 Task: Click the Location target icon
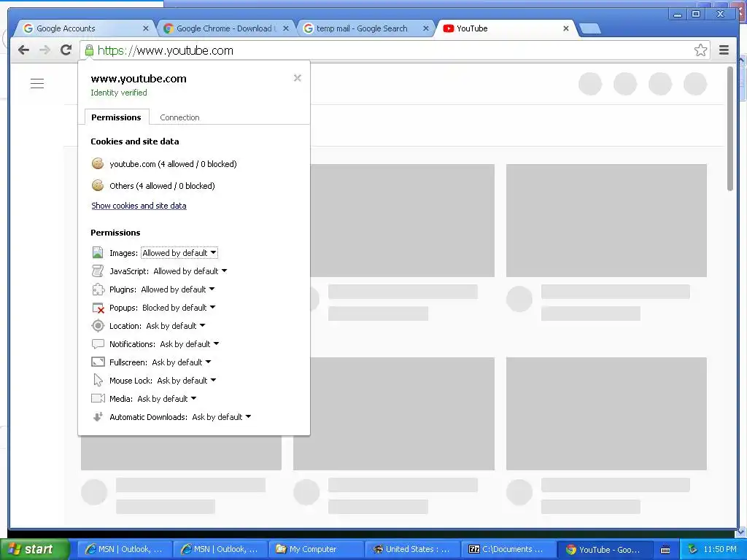pos(98,326)
